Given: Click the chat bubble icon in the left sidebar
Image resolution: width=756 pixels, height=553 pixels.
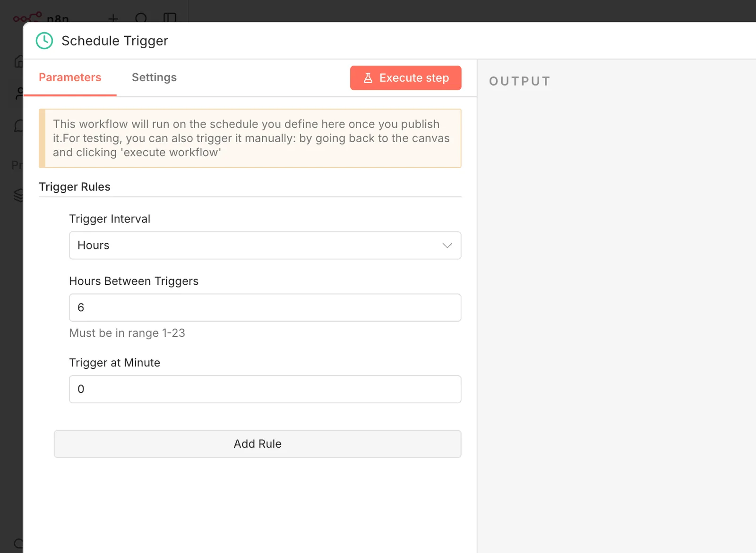Looking at the screenshot, I should point(19,126).
